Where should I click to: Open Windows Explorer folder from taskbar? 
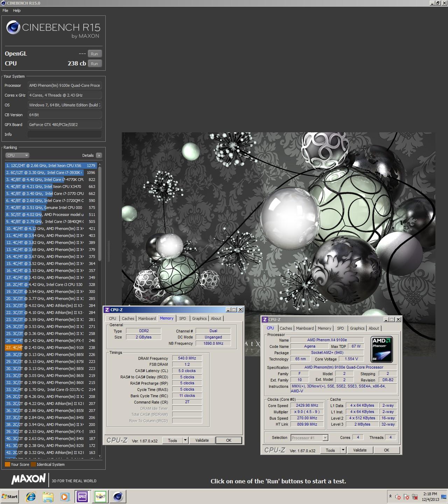click(x=48, y=497)
